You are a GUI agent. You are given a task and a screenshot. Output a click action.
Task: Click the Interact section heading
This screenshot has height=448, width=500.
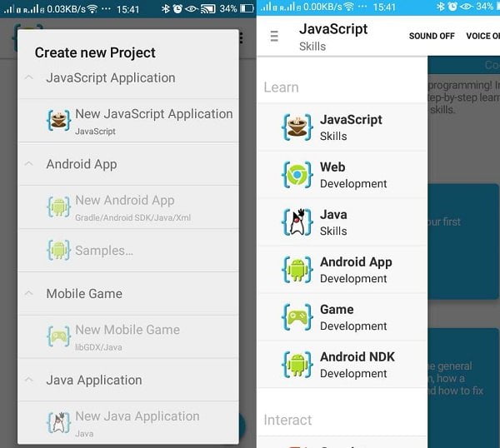coord(287,420)
